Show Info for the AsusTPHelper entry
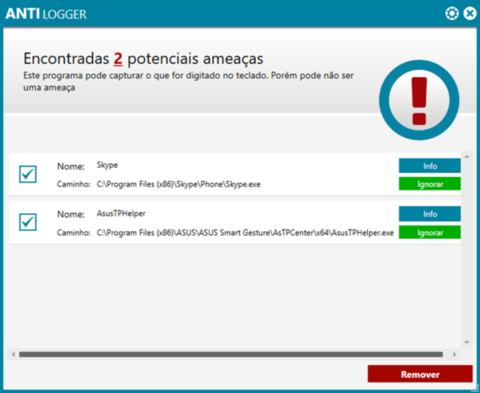The width and height of the screenshot is (480, 393). pyautogui.click(x=430, y=214)
